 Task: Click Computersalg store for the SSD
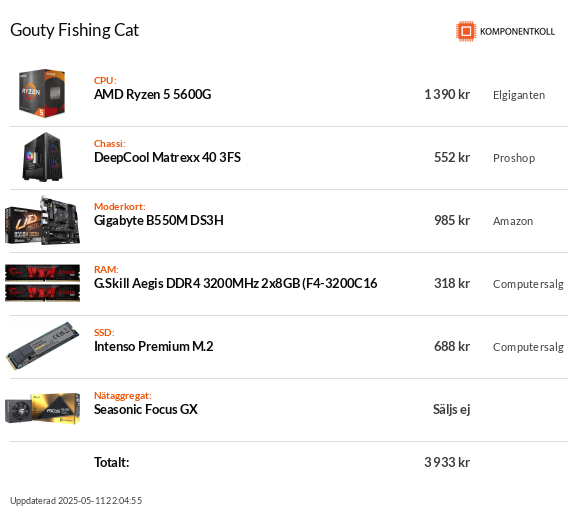click(x=528, y=347)
